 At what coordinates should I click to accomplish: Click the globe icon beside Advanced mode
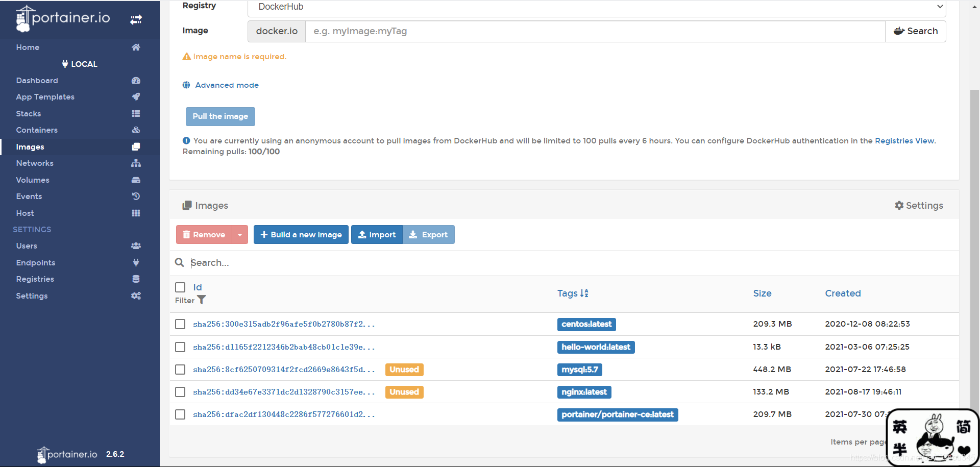pos(186,85)
